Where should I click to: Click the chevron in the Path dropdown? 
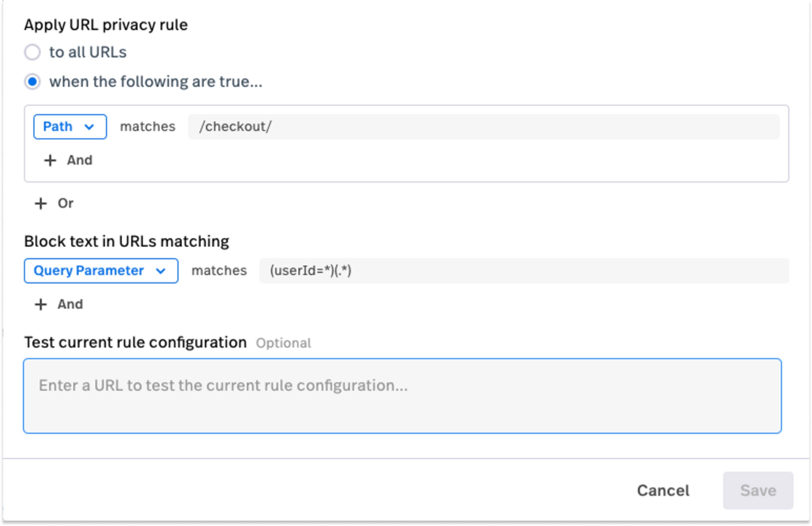tap(89, 127)
